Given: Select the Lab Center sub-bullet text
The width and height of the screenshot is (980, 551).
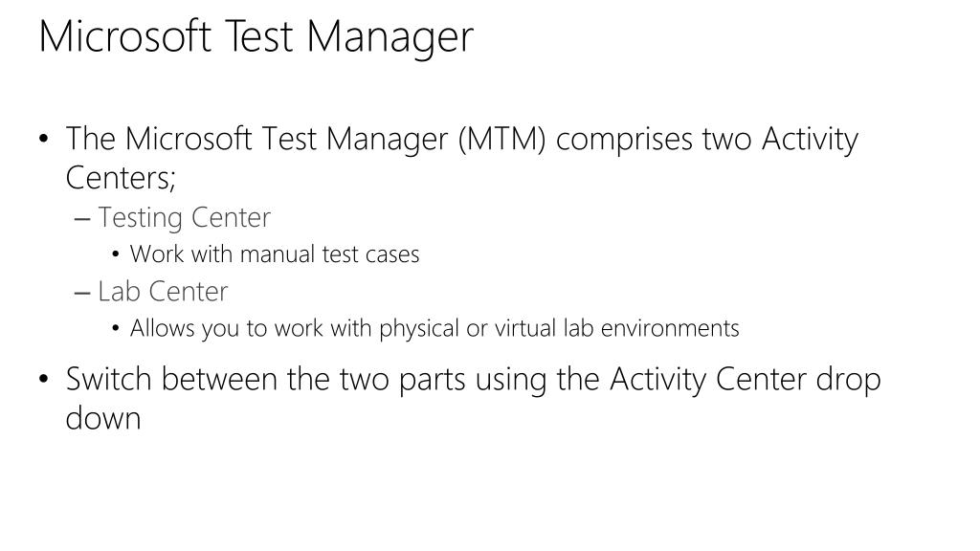Looking at the screenshot, I should (x=163, y=292).
